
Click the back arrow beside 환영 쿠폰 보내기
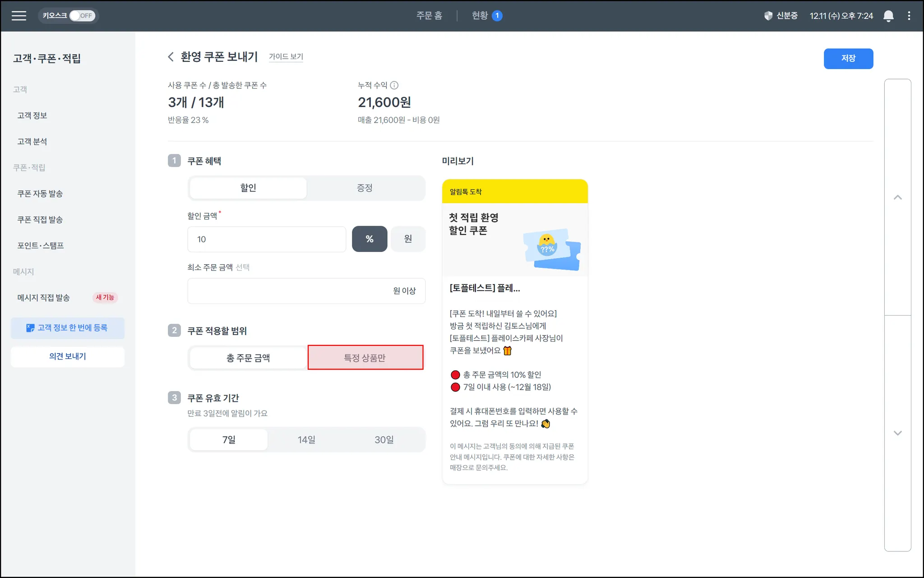pyautogui.click(x=171, y=57)
